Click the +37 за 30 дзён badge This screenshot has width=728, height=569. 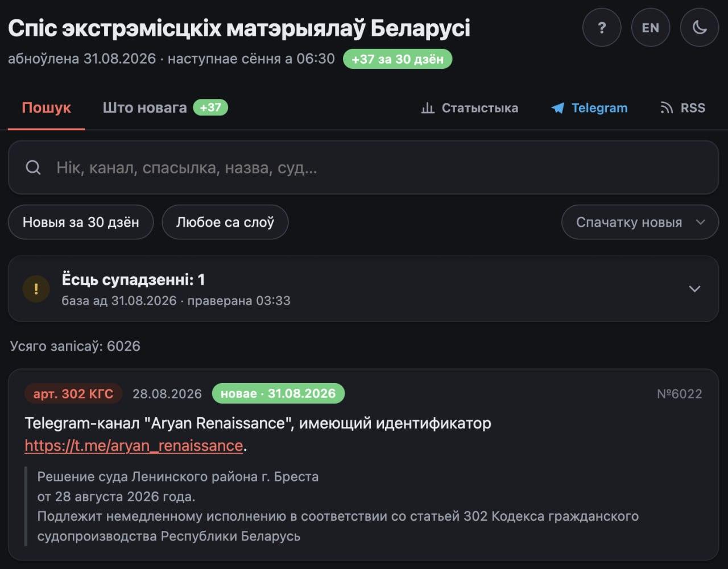pyautogui.click(x=397, y=59)
